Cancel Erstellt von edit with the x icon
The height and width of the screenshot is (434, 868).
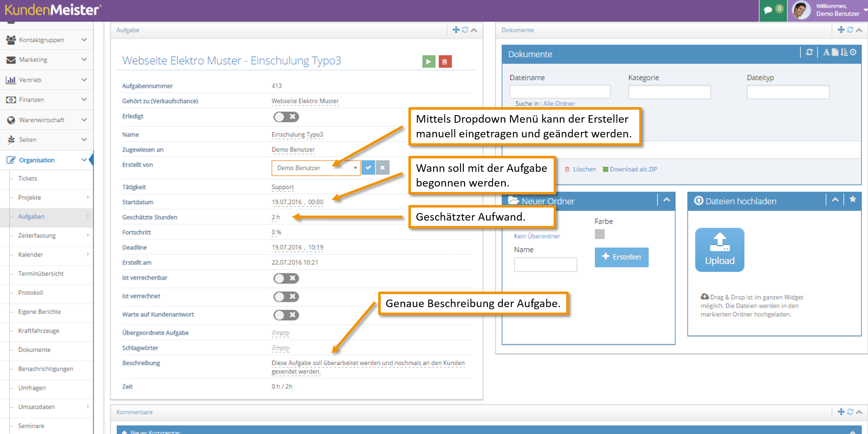(382, 168)
